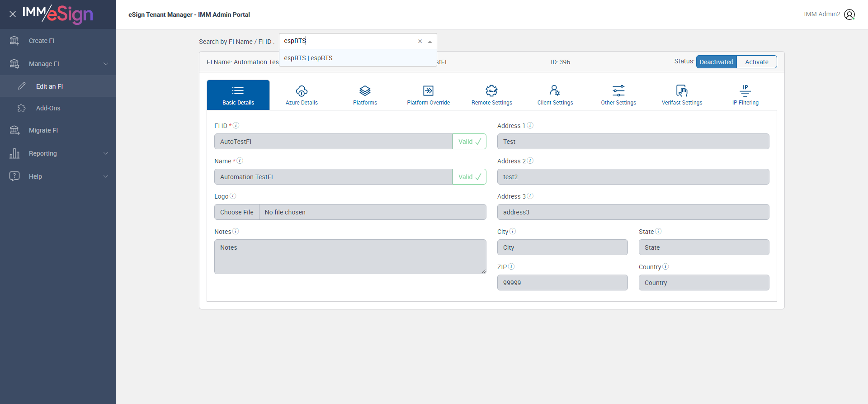Click the City info icon
This screenshot has height=404, width=868.
[513, 231]
